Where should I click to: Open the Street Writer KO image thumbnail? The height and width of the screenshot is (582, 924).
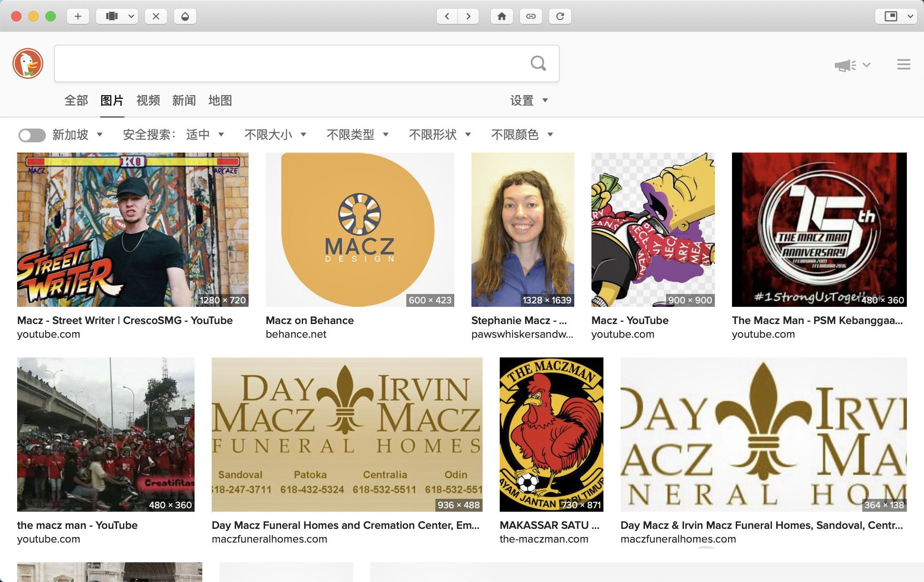point(133,230)
